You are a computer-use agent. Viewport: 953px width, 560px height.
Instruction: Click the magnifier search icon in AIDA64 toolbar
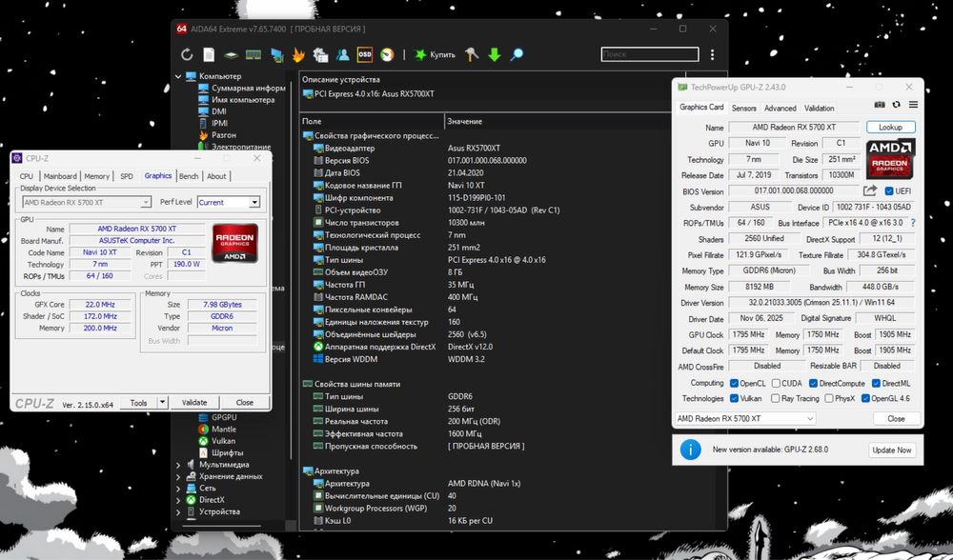point(516,54)
